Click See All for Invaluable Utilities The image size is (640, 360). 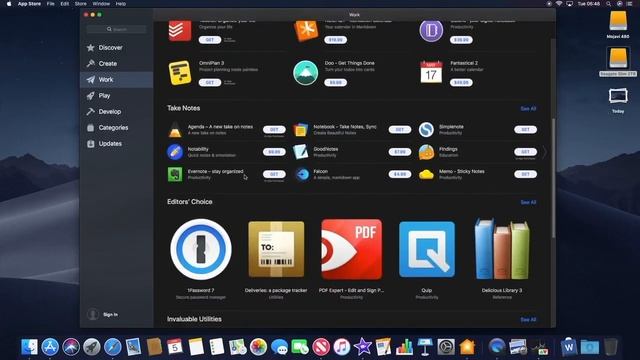coord(528,320)
